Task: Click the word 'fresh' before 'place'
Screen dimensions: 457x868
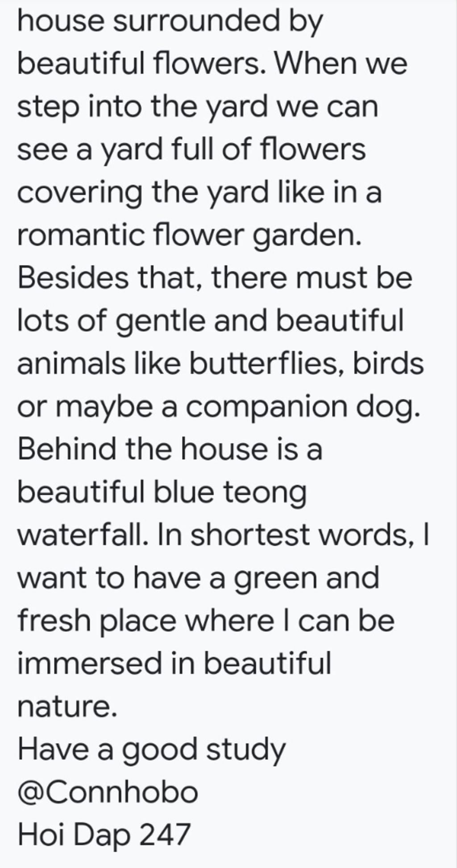Action: 54,620
